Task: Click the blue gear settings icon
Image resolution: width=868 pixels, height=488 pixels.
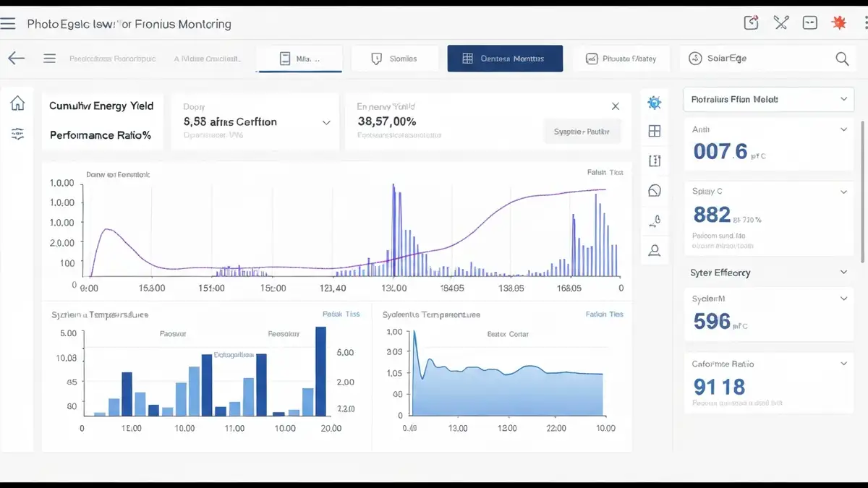Action: [655, 103]
